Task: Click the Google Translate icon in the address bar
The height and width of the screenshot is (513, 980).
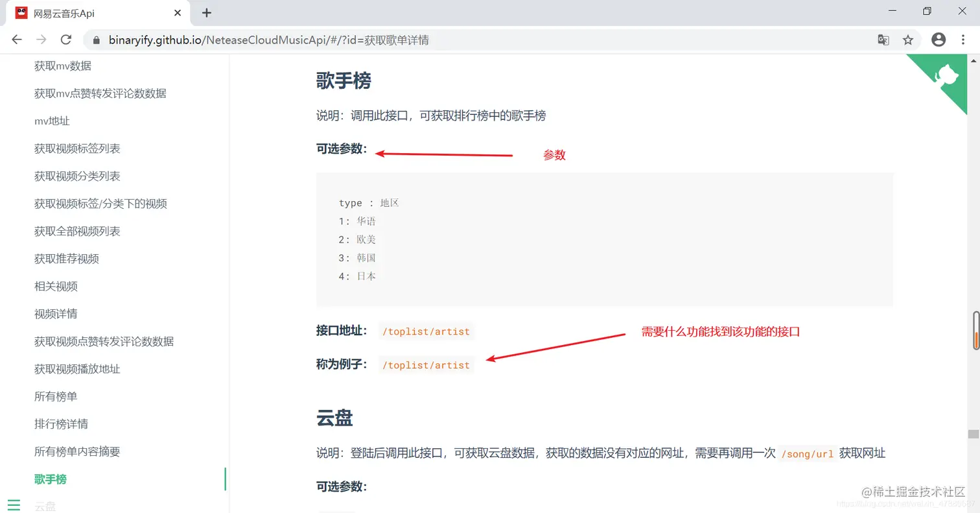Action: pos(883,40)
